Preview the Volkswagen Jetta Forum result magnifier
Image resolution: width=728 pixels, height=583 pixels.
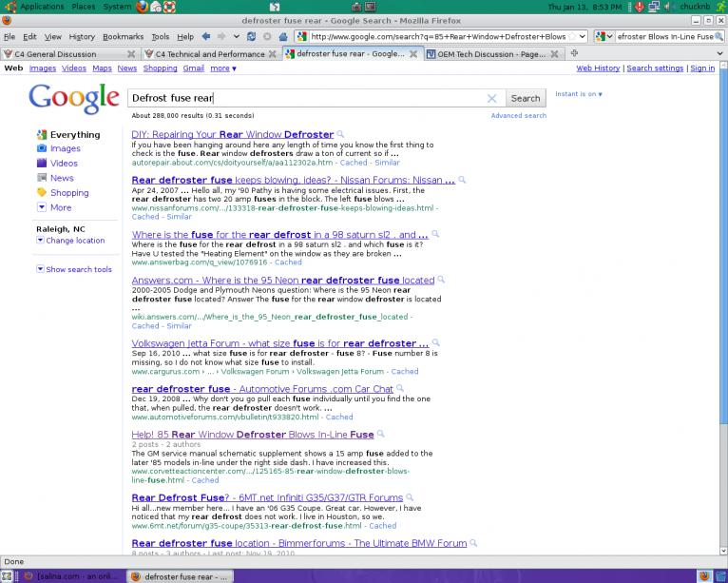coord(435,342)
